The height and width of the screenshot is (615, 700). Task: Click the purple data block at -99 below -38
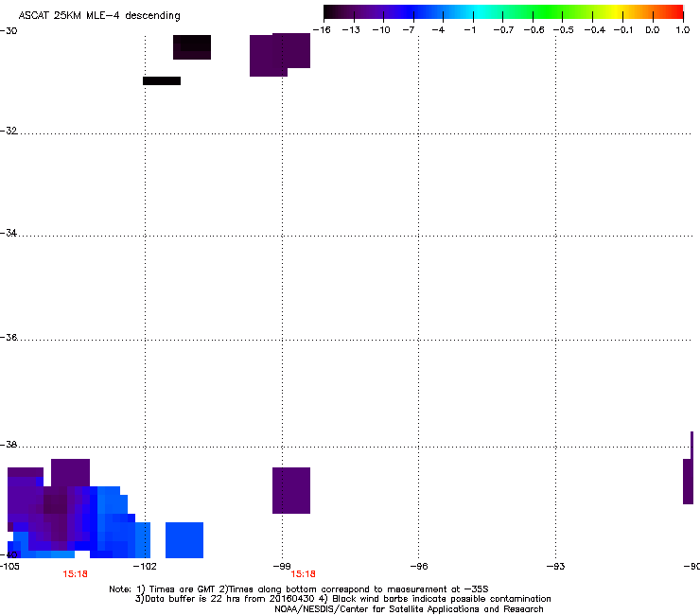(x=291, y=490)
